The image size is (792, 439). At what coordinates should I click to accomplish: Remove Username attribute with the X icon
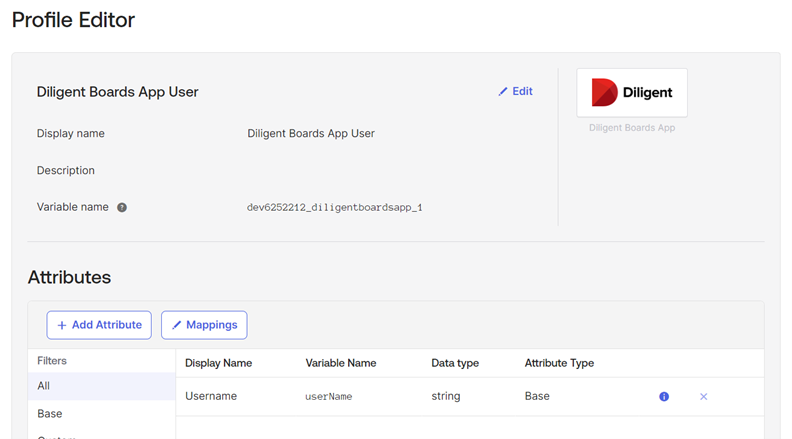click(703, 397)
